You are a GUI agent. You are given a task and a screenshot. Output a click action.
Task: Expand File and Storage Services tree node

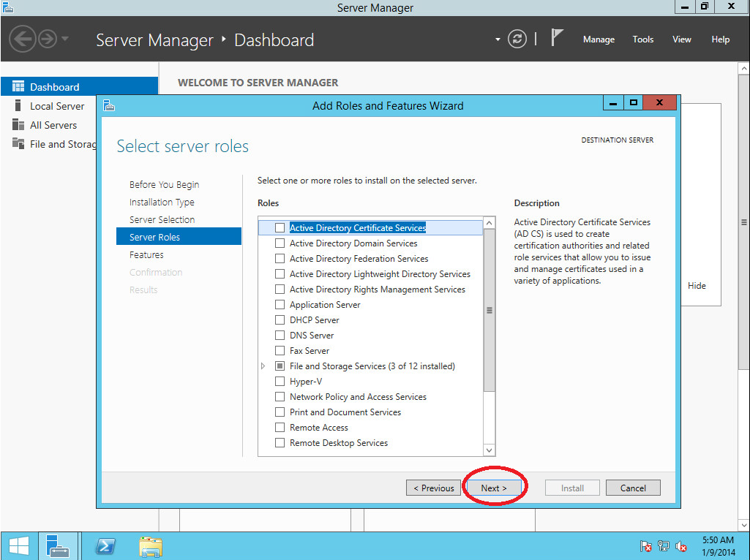click(263, 366)
